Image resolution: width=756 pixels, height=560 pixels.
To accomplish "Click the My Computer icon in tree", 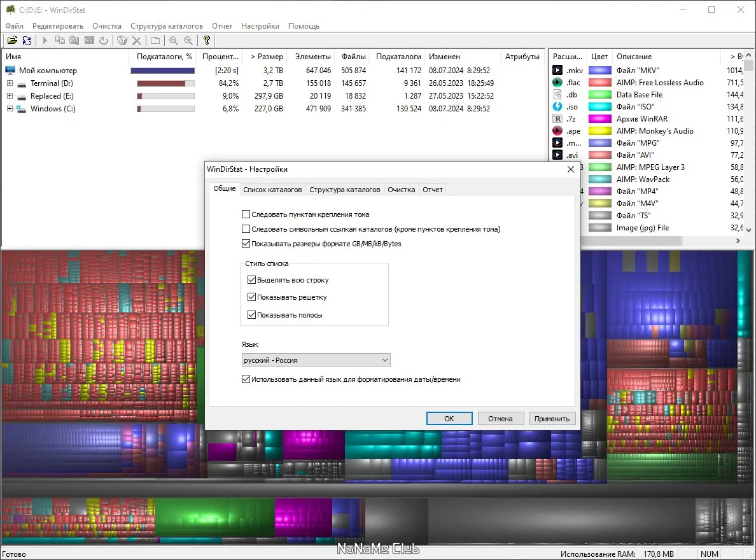I will (10, 71).
